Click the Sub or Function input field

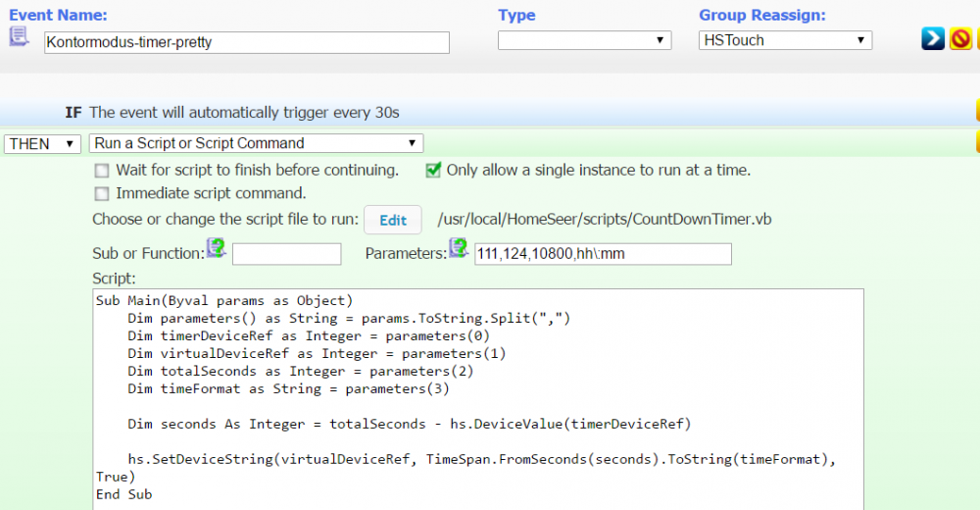[x=286, y=254]
